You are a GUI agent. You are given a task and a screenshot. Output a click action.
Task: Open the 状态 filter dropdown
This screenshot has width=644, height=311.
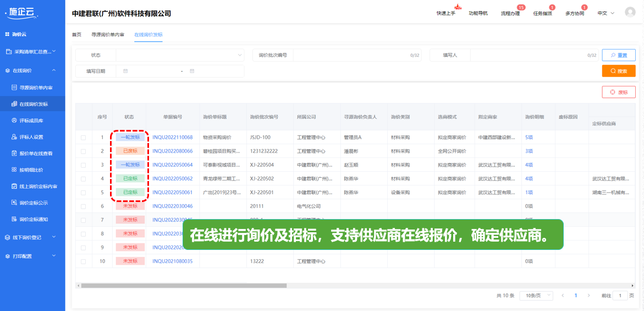coord(180,55)
